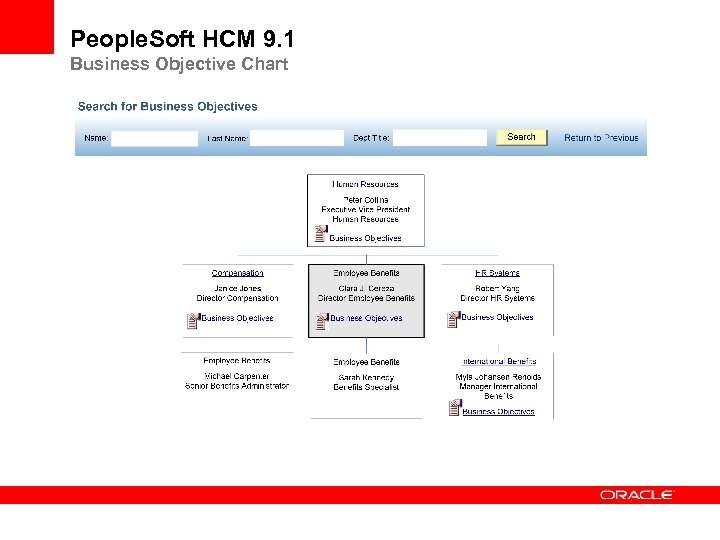
Task: Open Business Objectives icon under Peter Collins
Action: pyautogui.click(x=321, y=233)
